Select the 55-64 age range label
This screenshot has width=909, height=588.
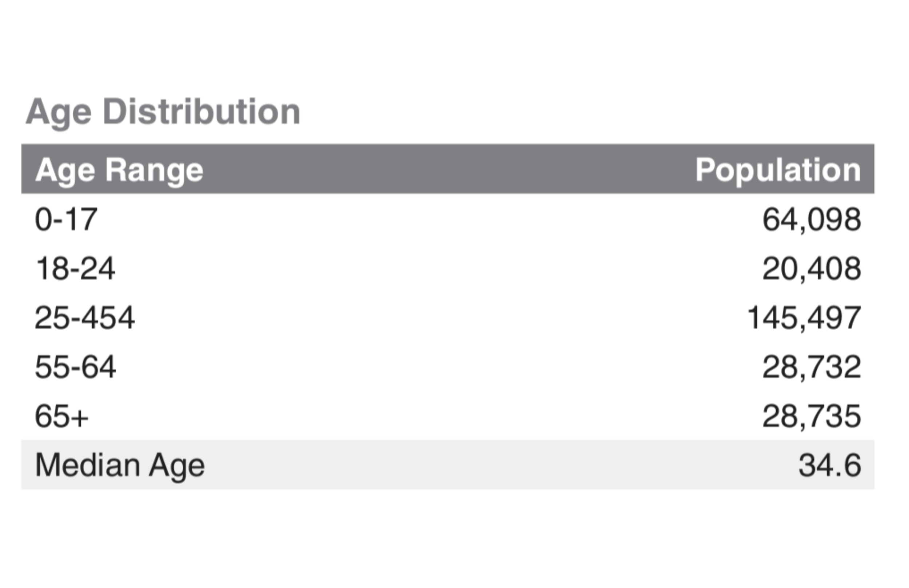point(75,367)
